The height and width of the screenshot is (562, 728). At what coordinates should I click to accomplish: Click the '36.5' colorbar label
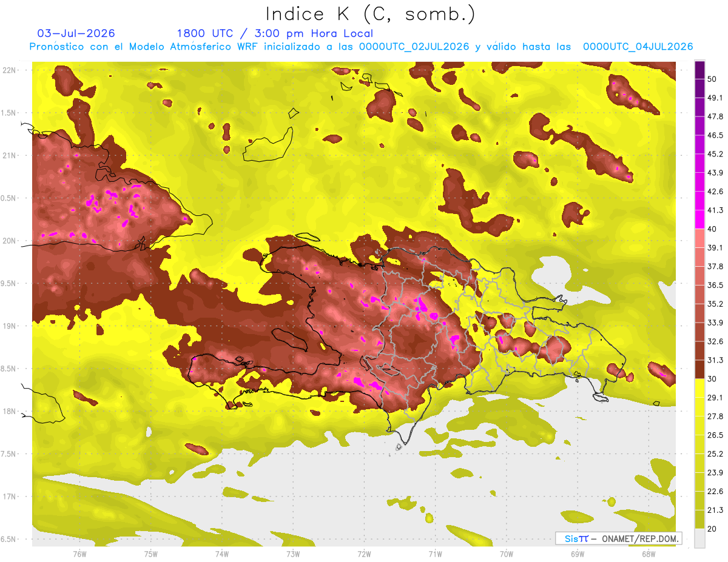tap(715, 285)
